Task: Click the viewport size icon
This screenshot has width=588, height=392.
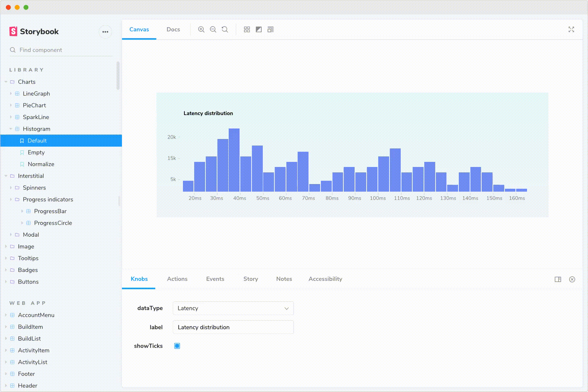Action: click(270, 29)
